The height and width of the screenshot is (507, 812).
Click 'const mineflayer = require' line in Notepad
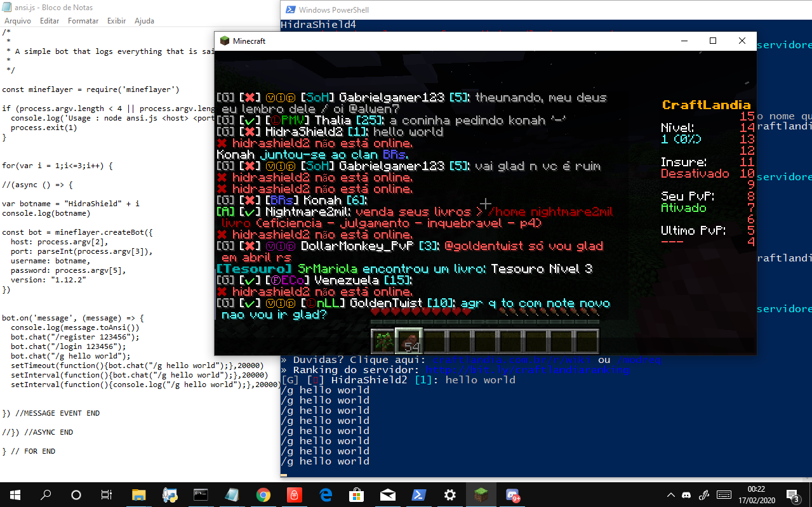(90, 89)
